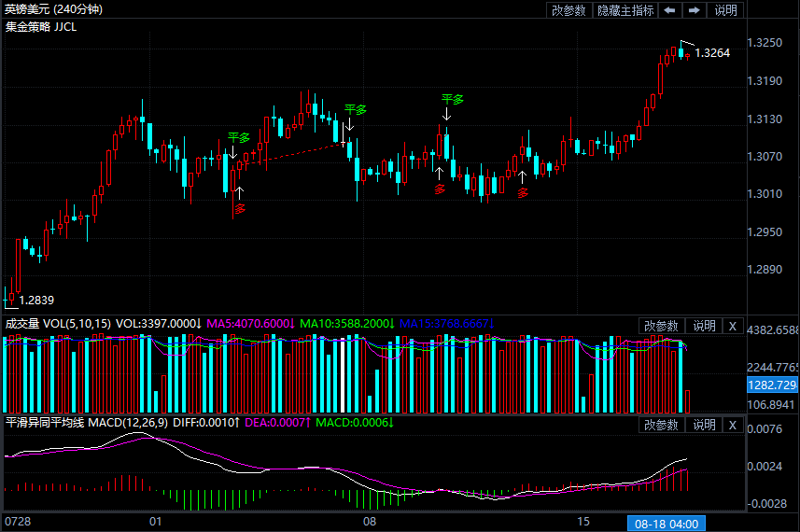
Task: Click the 集金策略 JJCL indicator name
Action: point(41,27)
